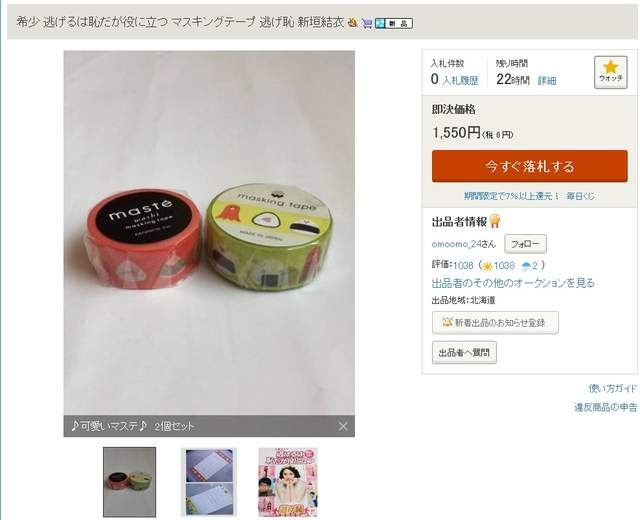Click the 新品 badge icon in title

[x=394, y=23]
